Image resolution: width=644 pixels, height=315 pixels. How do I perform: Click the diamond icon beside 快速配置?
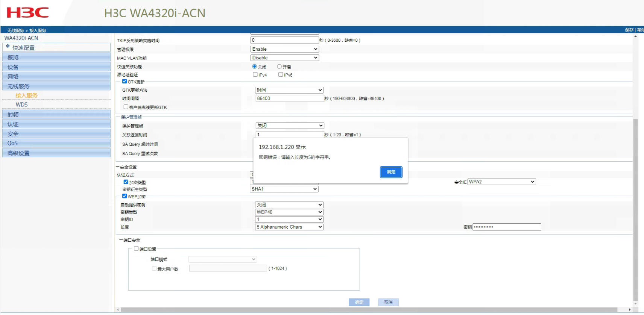pos(8,46)
